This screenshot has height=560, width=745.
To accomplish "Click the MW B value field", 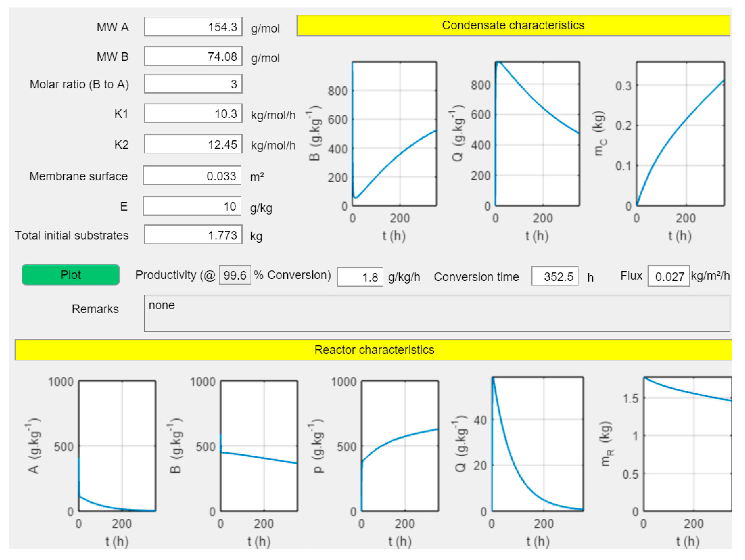I will (193, 56).
